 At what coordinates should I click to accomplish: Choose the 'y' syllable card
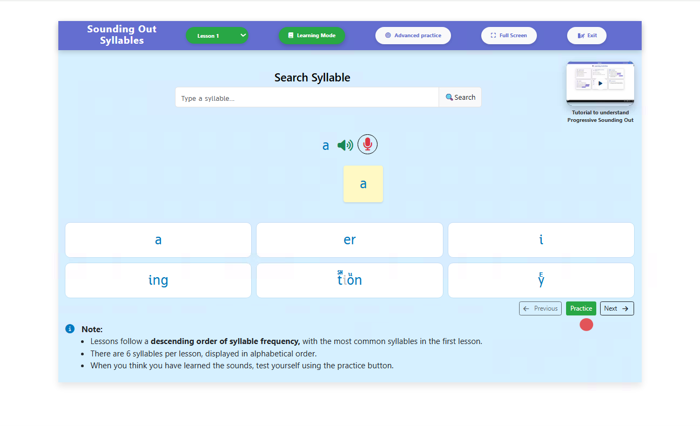541,280
